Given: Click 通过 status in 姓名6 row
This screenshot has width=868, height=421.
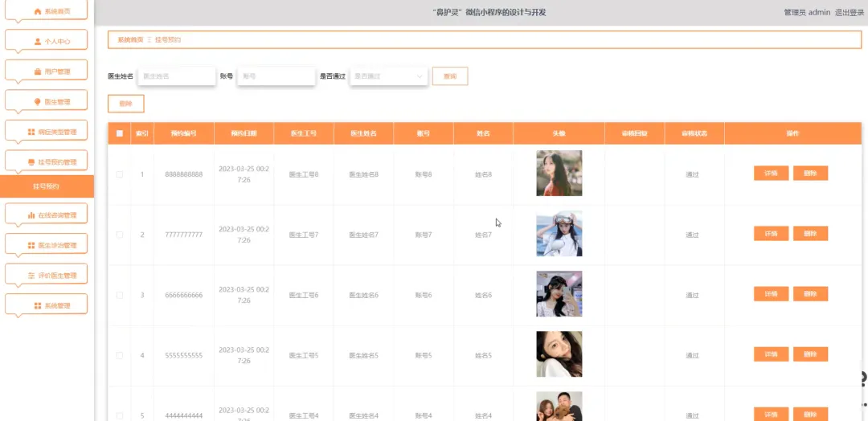Looking at the screenshot, I should click(693, 295).
